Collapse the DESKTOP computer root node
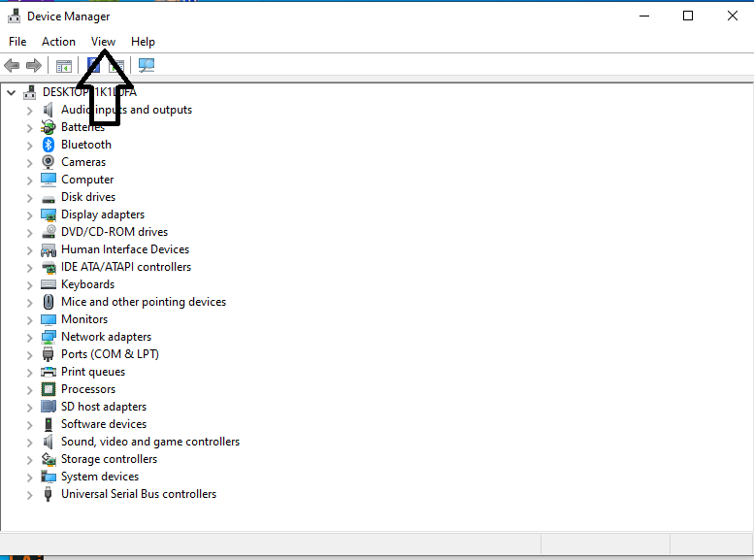Image resolution: width=754 pixels, height=560 pixels. [x=12, y=92]
